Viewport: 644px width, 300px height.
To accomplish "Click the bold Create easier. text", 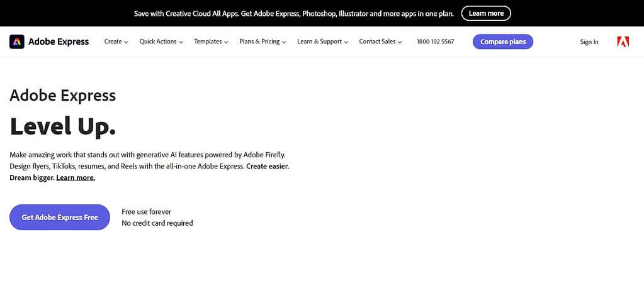I will (268, 166).
